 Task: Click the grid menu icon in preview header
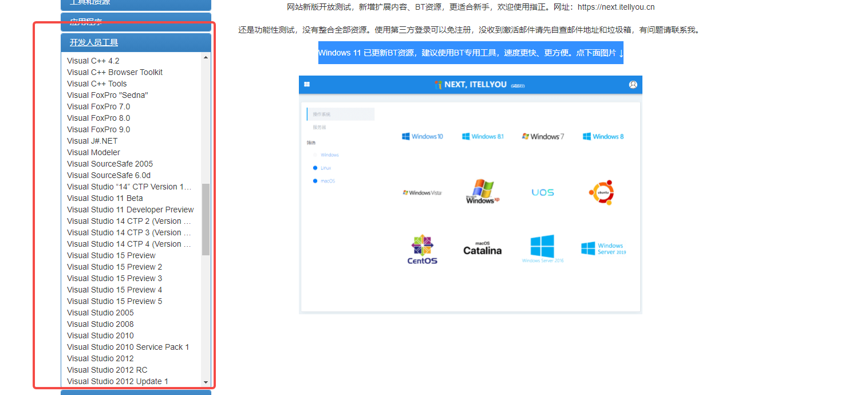pyautogui.click(x=307, y=84)
